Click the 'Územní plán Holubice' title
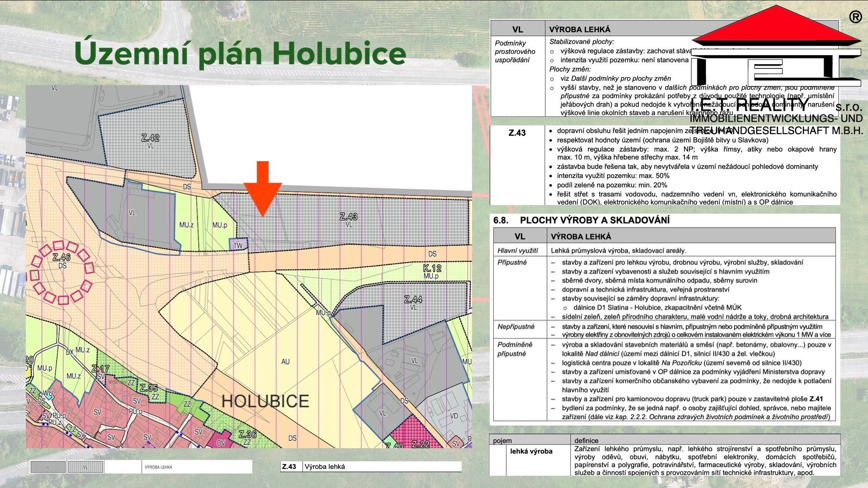The image size is (868, 488). (240, 53)
